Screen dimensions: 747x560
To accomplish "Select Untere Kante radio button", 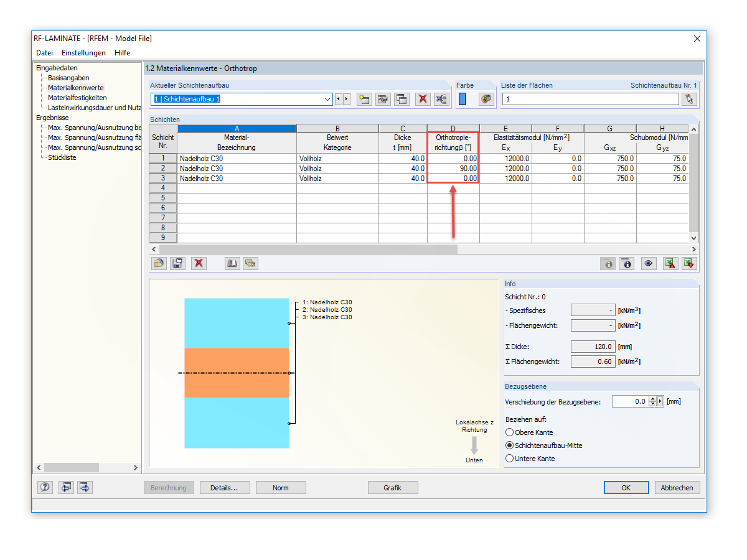I will click(x=510, y=459).
